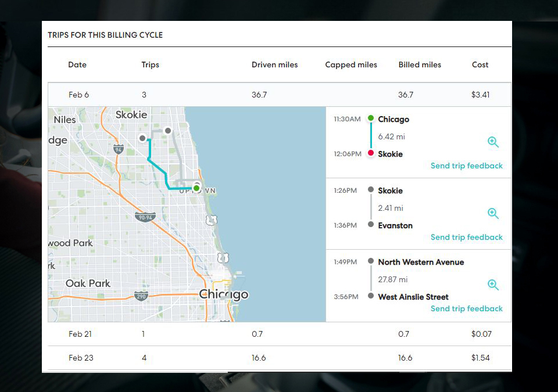The image size is (558, 392).
Task: Click the 16.6 driven miles for Feb 23
Action: tap(259, 358)
